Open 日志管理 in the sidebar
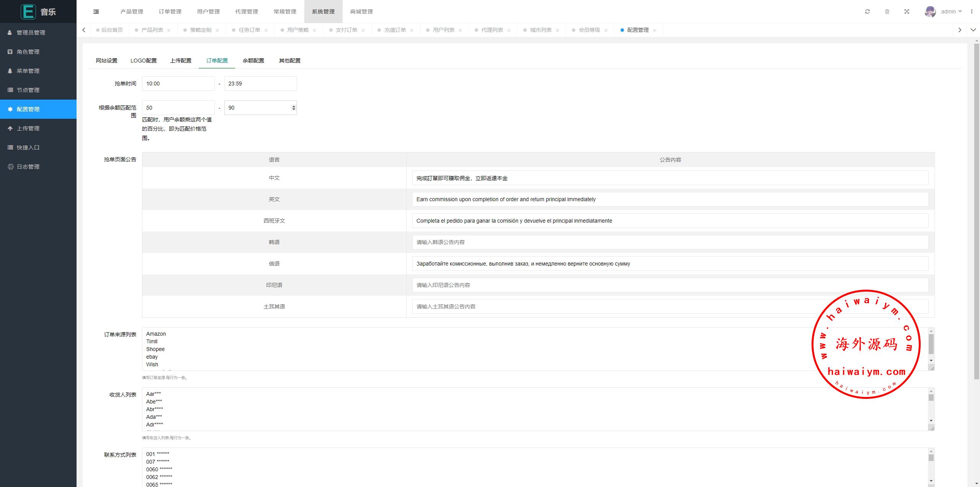This screenshot has height=487, width=980. (28, 167)
